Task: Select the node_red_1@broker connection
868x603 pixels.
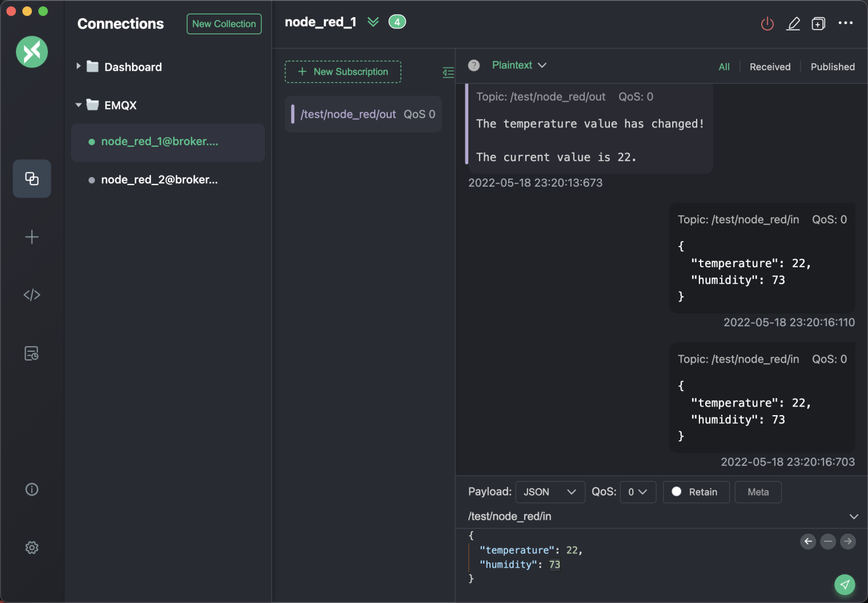Action: click(x=168, y=142)
